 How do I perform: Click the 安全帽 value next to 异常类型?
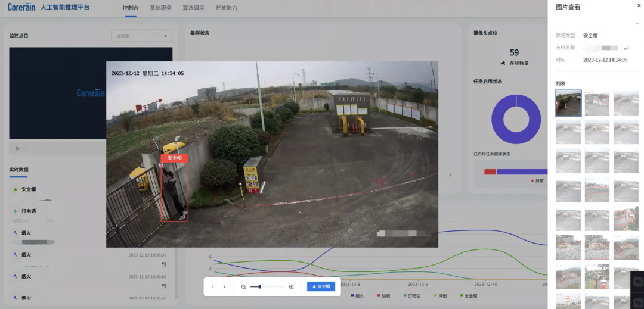tap(590, 36)
